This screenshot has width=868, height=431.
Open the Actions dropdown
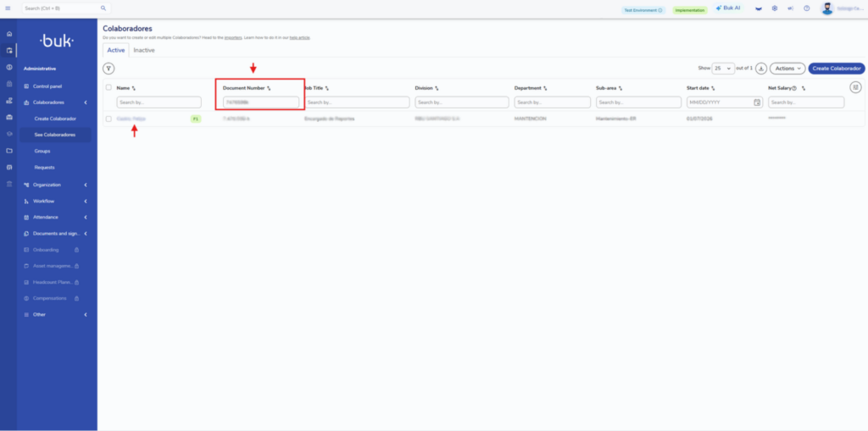click(x=787, y=69)
